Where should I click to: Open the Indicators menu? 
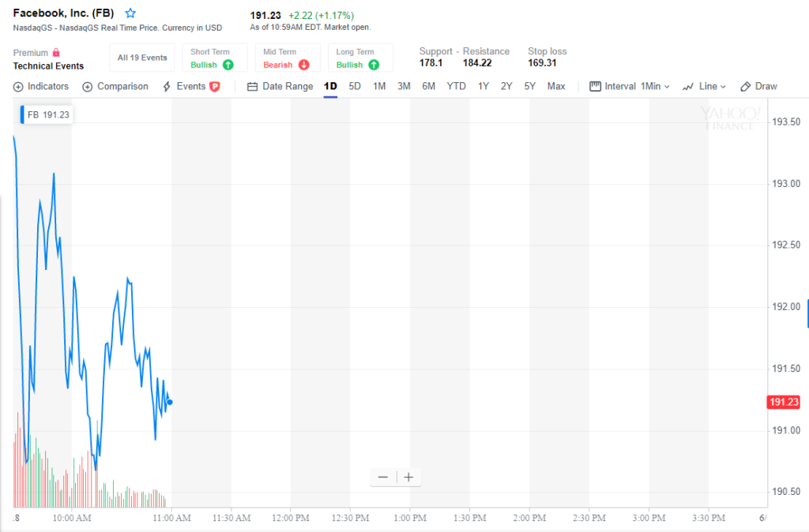click(41, 87)
